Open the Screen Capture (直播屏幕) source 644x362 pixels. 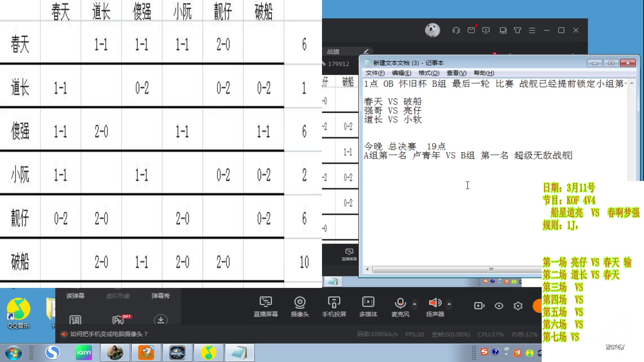point(266,306)
